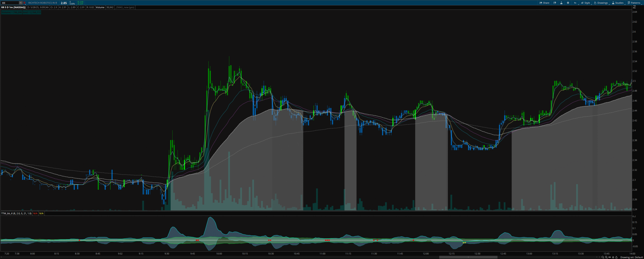This screenshot has height=259, width=644.
Task: Toggle the red symbol link indicator
Action: [24, 3]
